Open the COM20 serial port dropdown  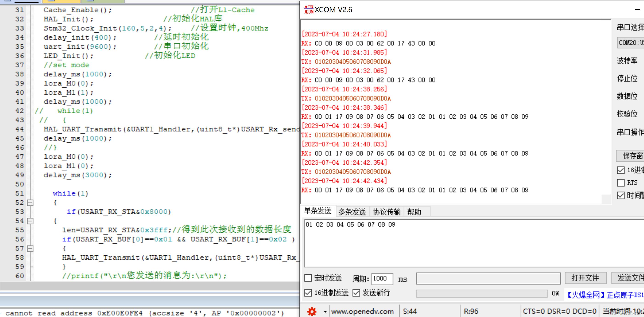click(630, 43)
